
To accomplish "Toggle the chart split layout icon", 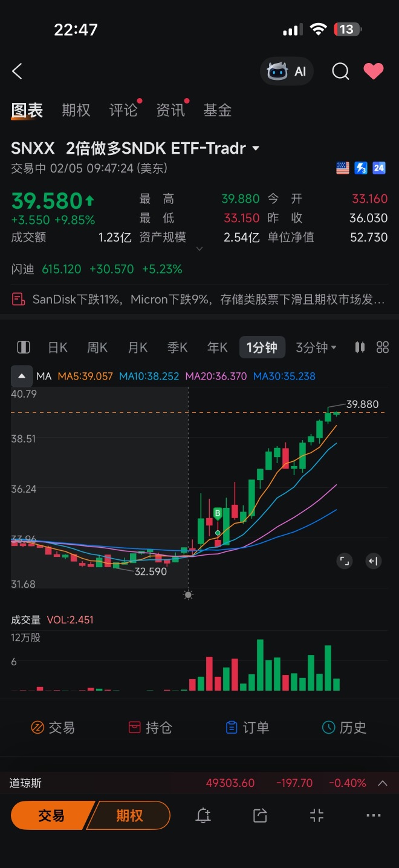I will tap(24, 347).
